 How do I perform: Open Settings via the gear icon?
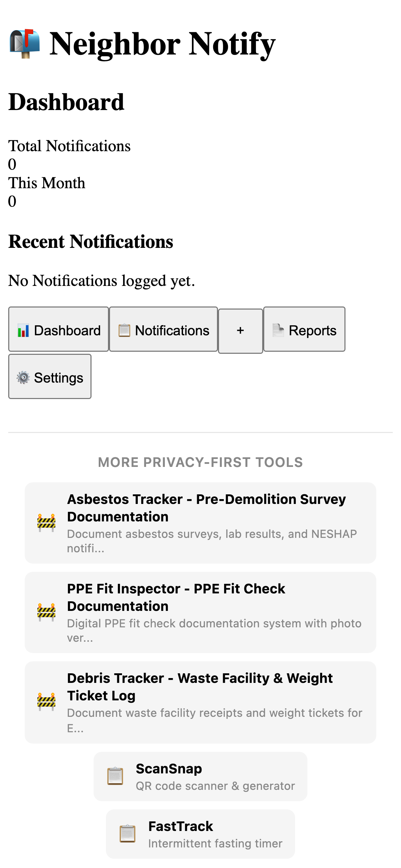click(23, 377)
